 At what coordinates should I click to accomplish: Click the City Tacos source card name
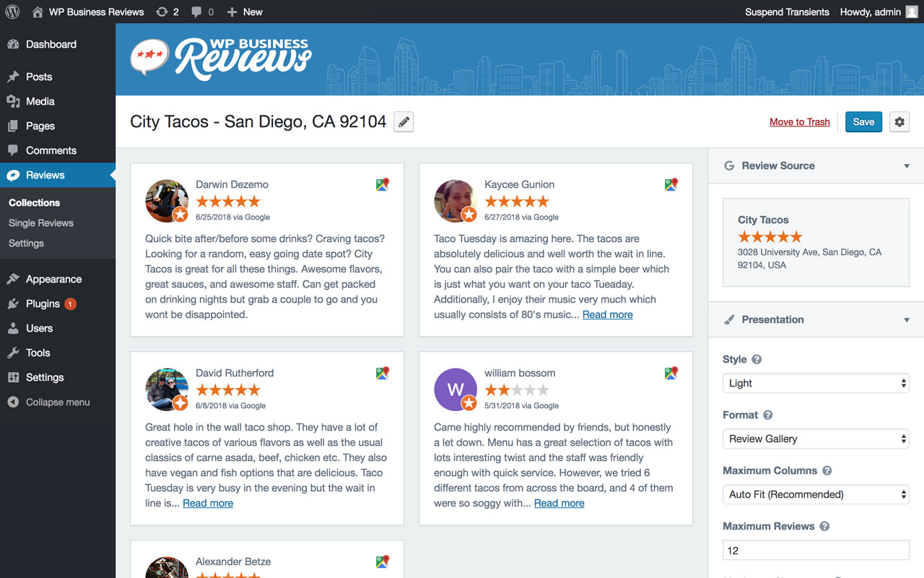(x=763, y=220)
